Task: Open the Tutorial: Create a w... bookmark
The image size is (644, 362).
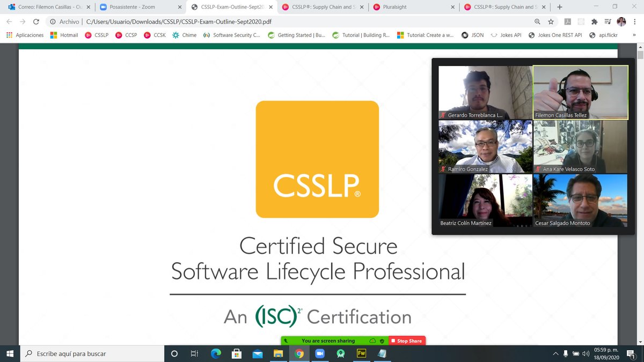Action: (426, 35)
